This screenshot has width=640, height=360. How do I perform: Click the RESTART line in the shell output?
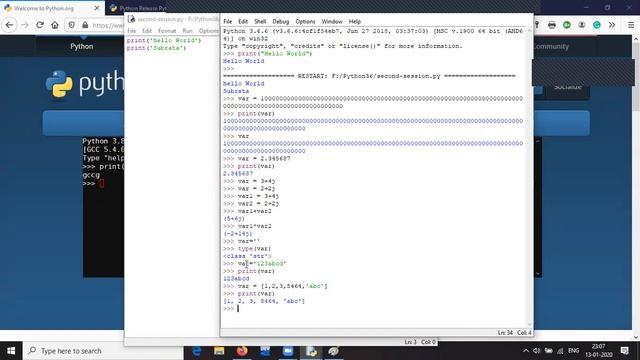point(369,76)
